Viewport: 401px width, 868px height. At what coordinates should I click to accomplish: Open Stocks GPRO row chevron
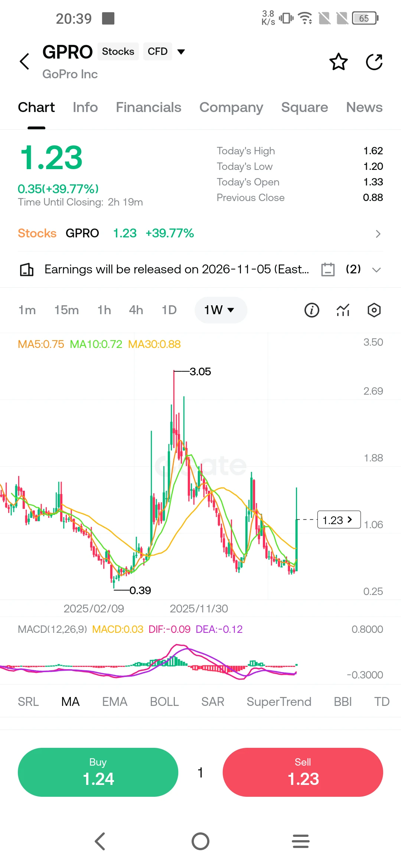pos(378,234)
